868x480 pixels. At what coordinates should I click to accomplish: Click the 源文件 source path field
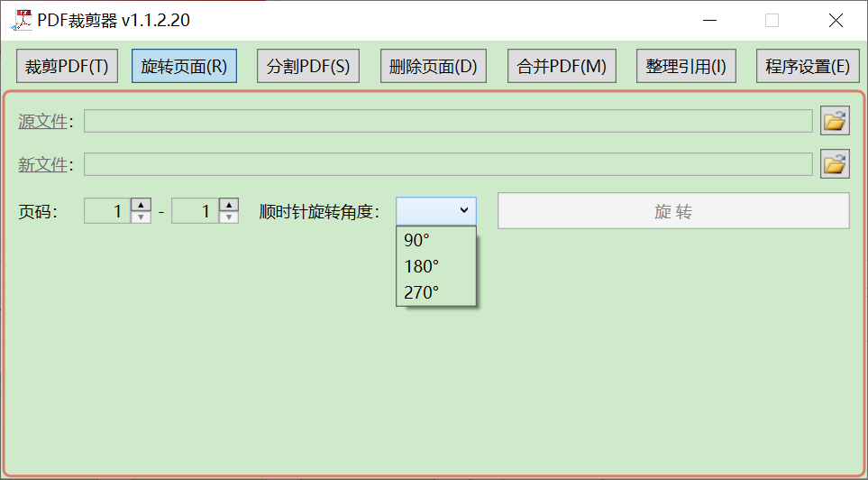pyautogui.click(x=448, y=121)
